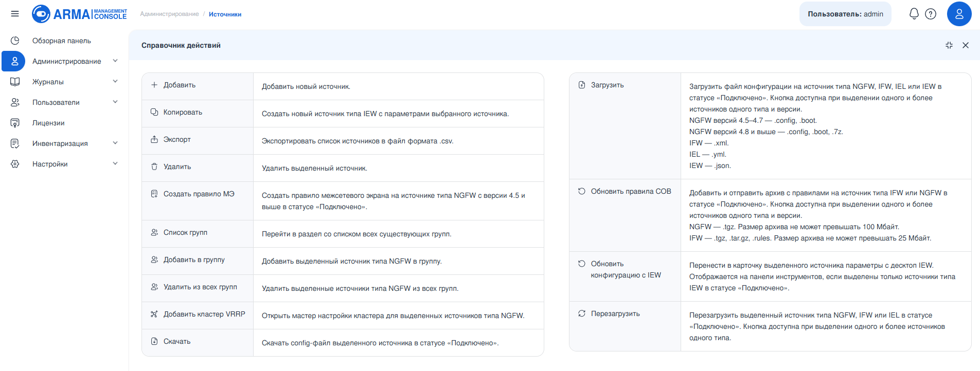
Task: Click the download icon beside Скачать
Action: coord(154,341)
